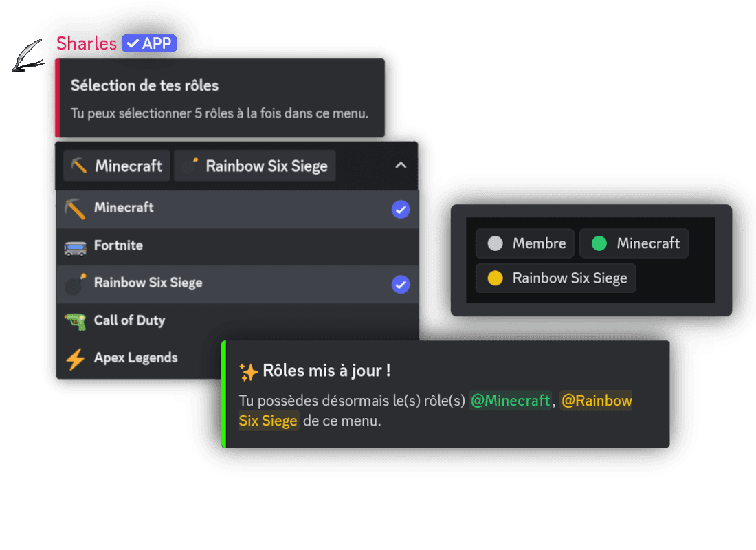Click the Rôles mis à jour ! heading

326,371
